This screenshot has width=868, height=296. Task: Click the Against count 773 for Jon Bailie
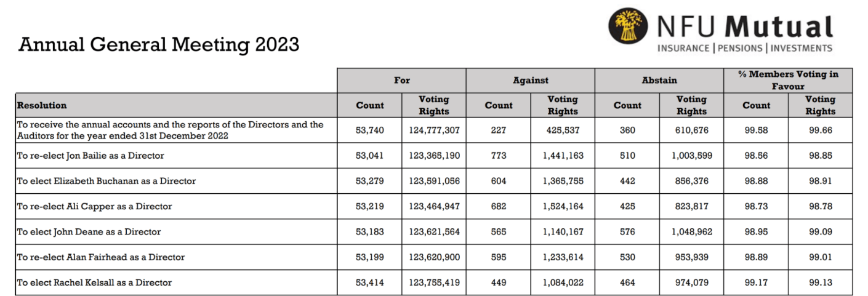coord(499,156)
